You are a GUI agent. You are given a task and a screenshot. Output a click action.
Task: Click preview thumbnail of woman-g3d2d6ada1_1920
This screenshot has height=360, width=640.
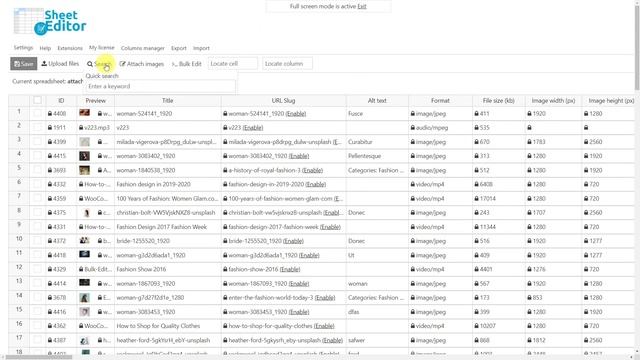[84, 254]
